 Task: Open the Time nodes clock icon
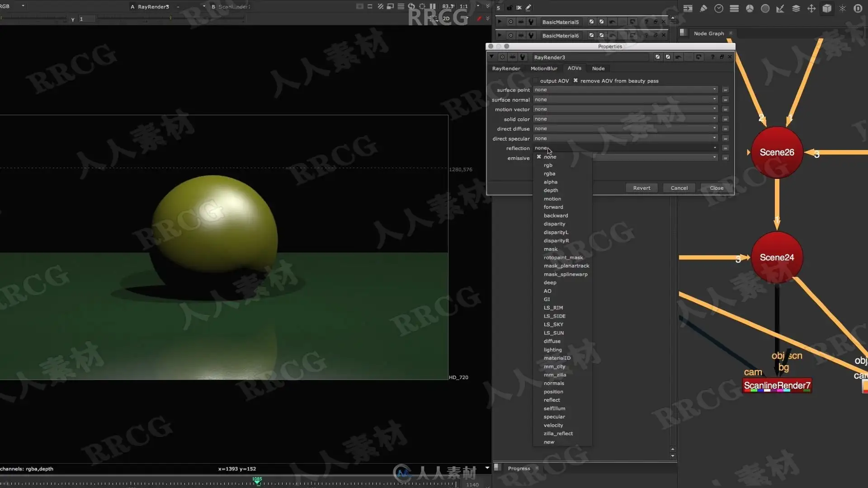[719, 8]
